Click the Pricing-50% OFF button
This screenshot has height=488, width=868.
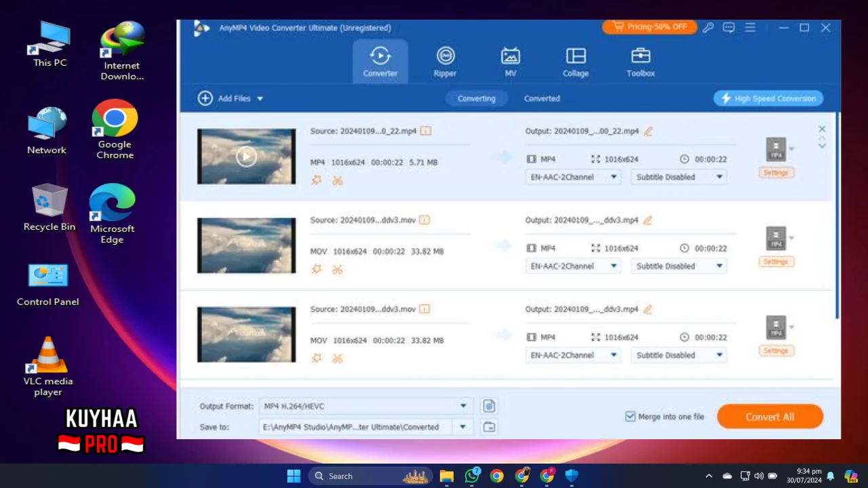click(x=649, y=27)
